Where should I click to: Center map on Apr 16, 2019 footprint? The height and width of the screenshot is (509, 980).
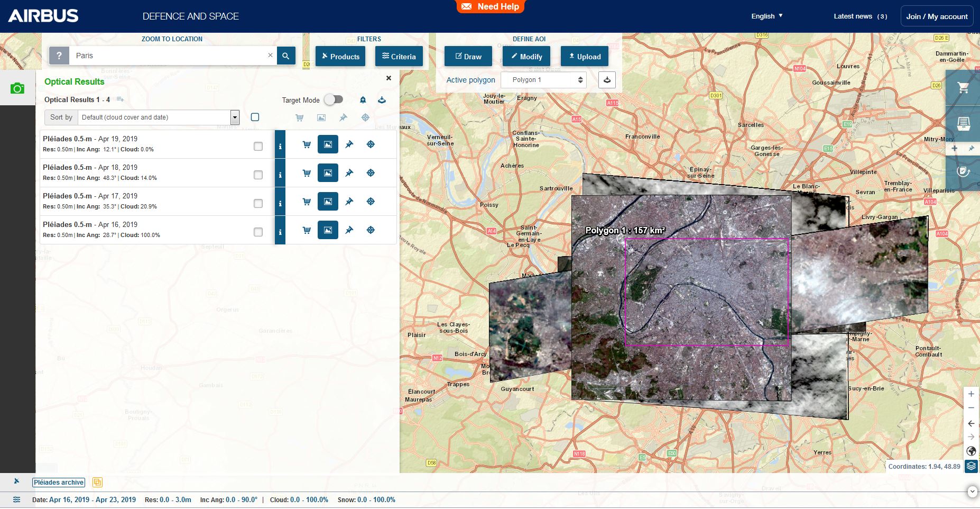click(371, 230)
